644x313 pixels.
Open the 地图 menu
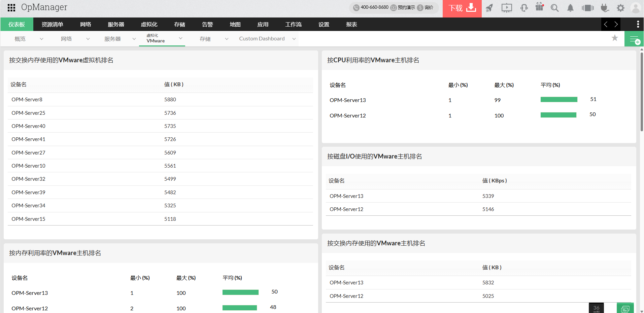(235, 24)
